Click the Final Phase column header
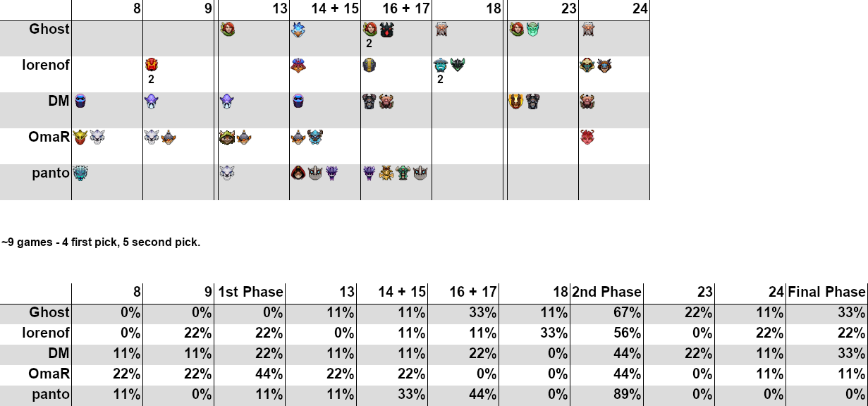Screen dimensions: 868x406 tap(826, 292)
